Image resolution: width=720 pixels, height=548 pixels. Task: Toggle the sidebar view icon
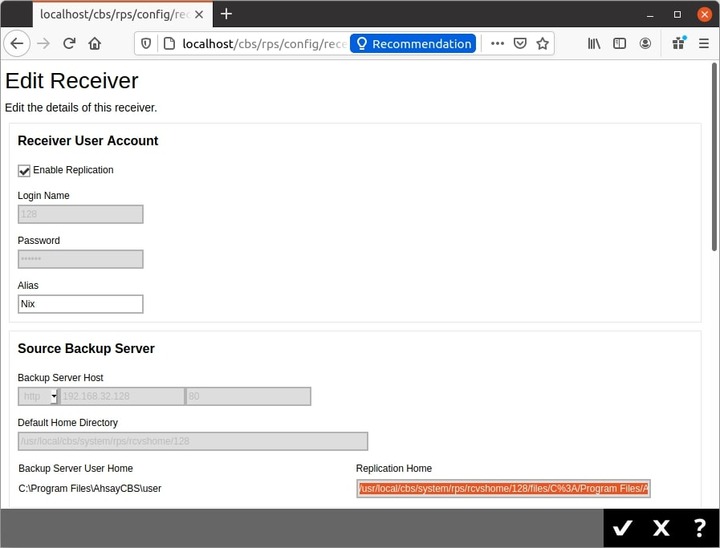tap(619, 44)
